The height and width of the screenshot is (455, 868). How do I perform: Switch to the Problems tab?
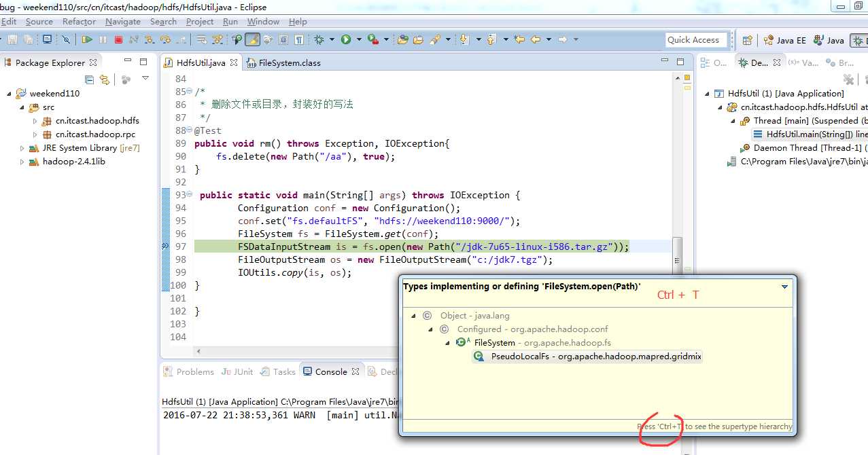pos(188,371)
